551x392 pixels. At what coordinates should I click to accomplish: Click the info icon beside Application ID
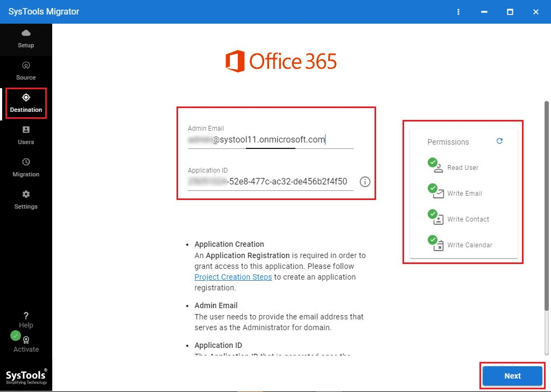point(365,182)
